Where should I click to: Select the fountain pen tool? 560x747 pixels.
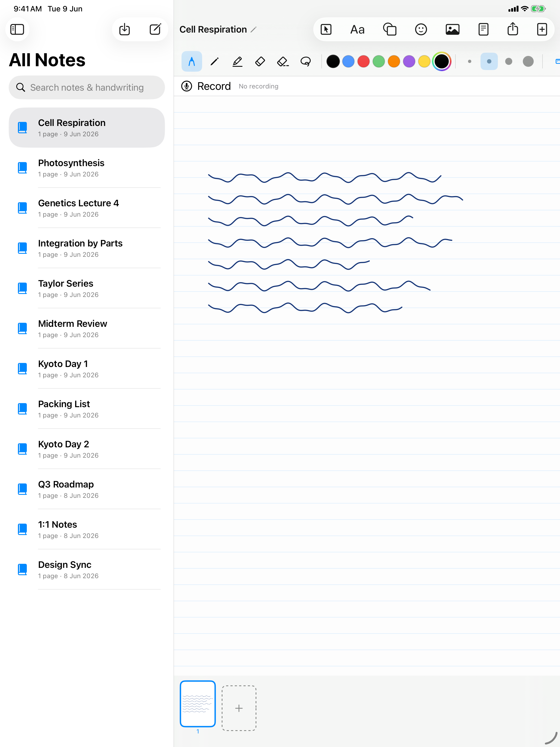(192, 61)
